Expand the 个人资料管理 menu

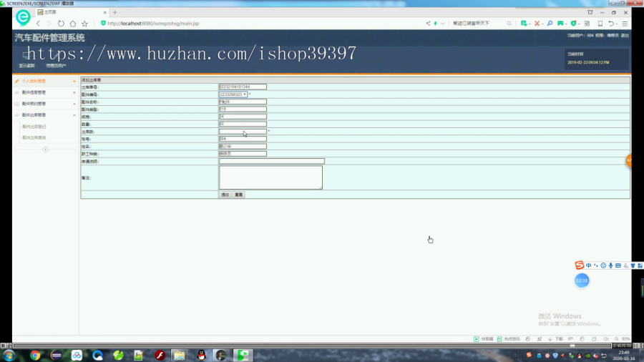click(45, 82)
